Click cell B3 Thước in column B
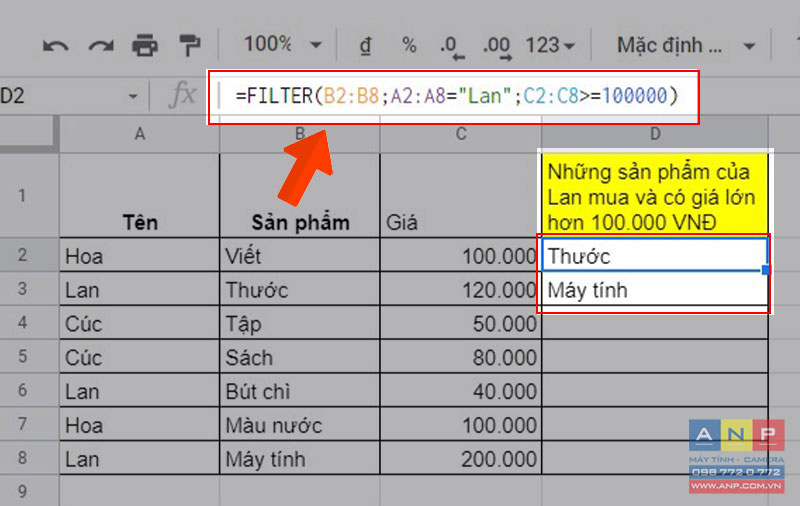The height and width of the screenshot is (506, 800). tap(300, 289)
